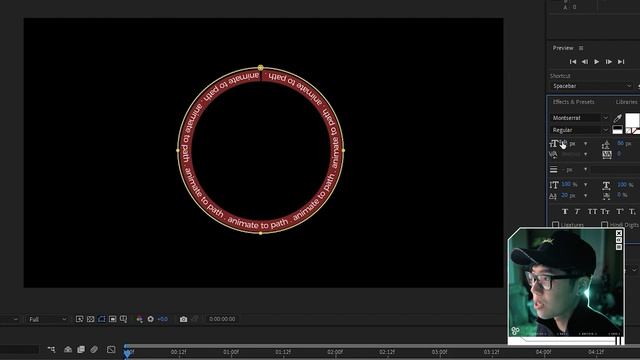Toggle Faux Bold in Character panel
The image size is (640, 360).
565,211
